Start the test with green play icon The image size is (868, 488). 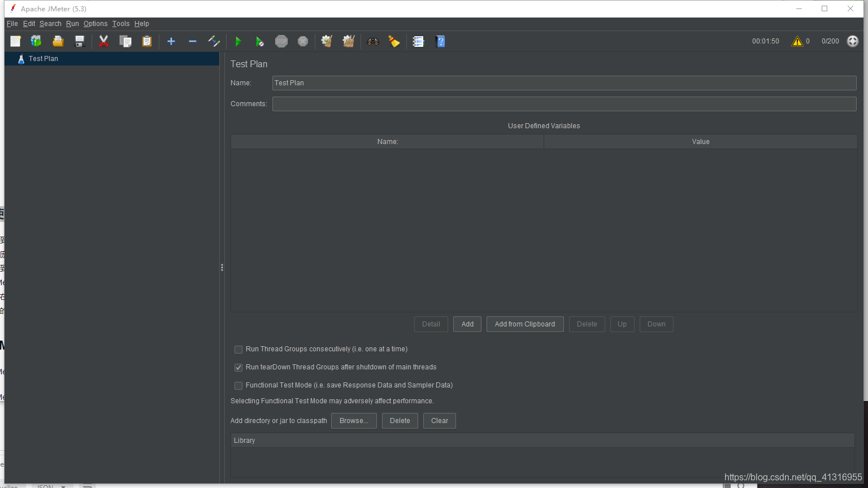pyautogui.click(x=238, y=41)
